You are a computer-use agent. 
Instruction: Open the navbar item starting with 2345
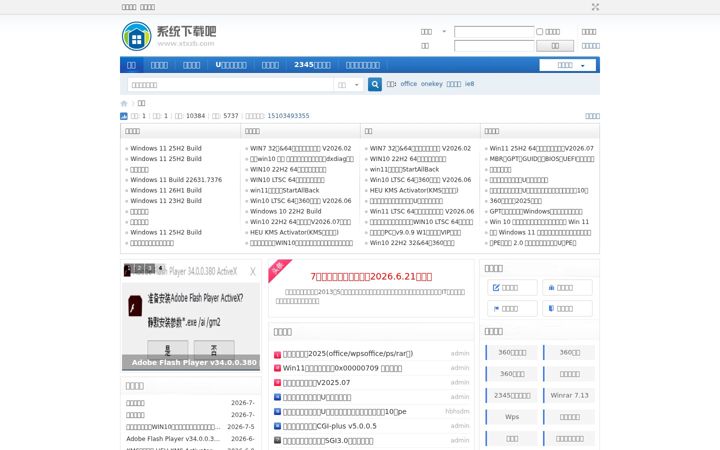(x=312, y=65)
